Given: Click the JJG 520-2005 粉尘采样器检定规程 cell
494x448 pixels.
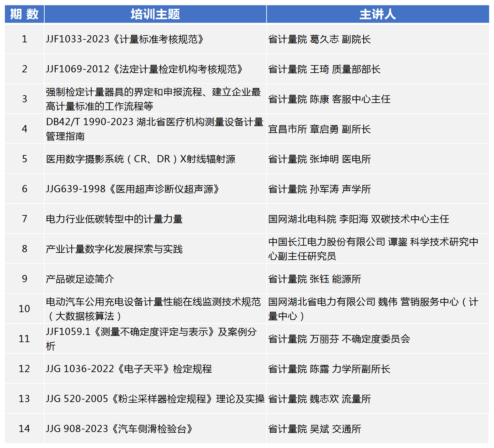Looking at the screenshot, I should [155, 399].
